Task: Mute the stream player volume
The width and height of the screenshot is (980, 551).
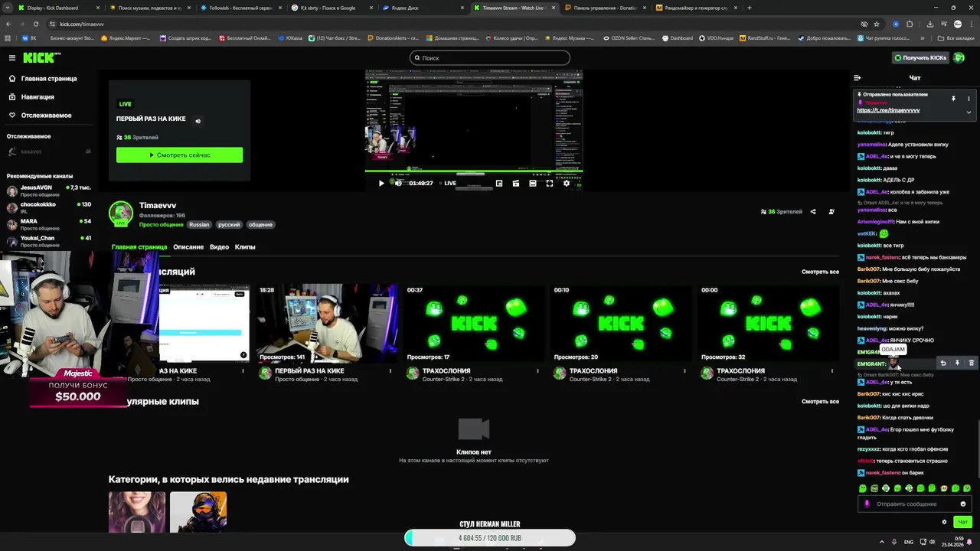Action: pos(398,183)
